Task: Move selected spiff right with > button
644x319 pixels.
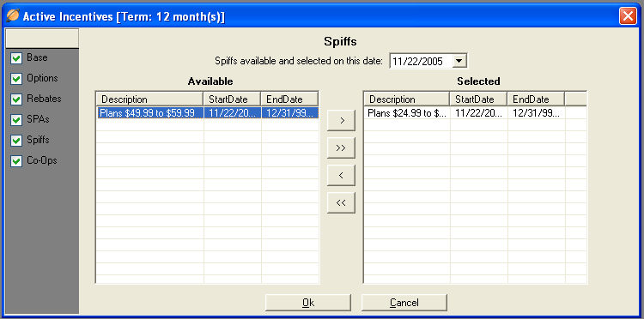Action: pyautogui.click(x=341, y=121)
